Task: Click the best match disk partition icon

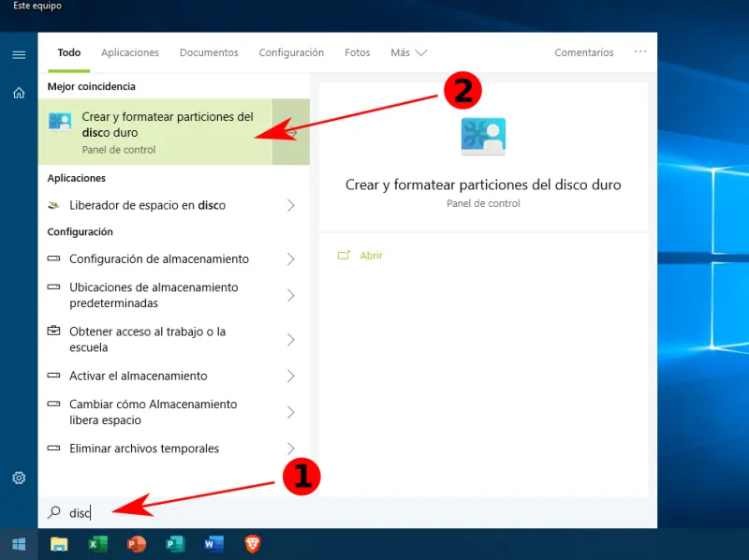Action: coord(60,123)
